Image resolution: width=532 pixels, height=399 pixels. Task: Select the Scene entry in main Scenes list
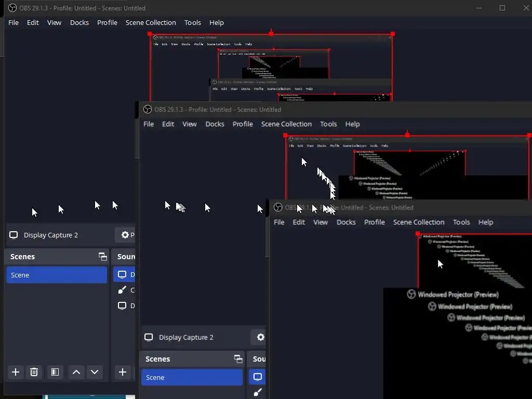57,275
